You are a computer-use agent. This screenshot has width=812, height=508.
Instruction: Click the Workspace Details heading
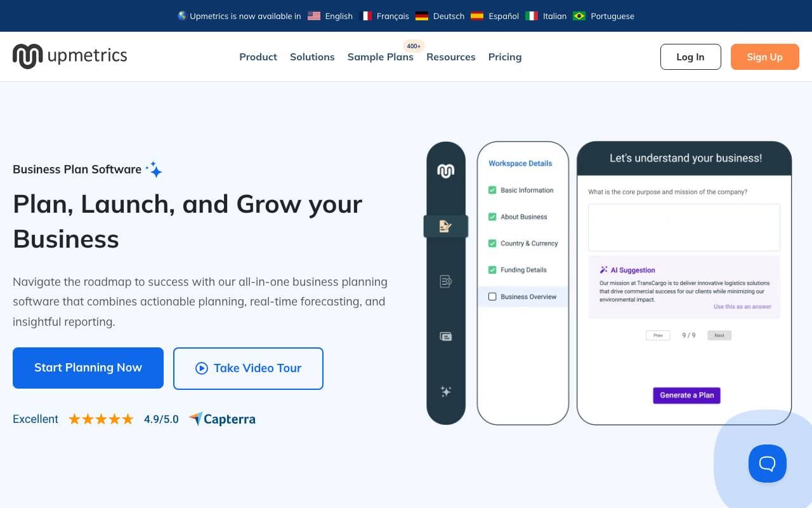(520, 163)
